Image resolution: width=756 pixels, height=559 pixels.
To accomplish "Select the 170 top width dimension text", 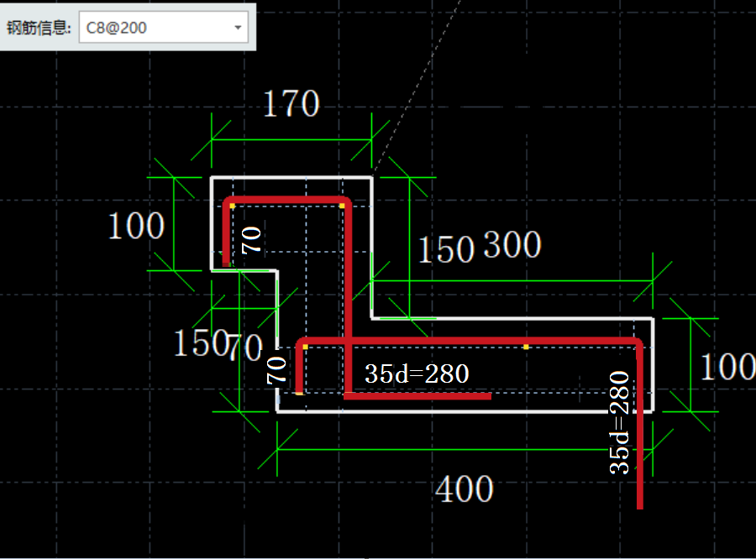I will 291,103.
